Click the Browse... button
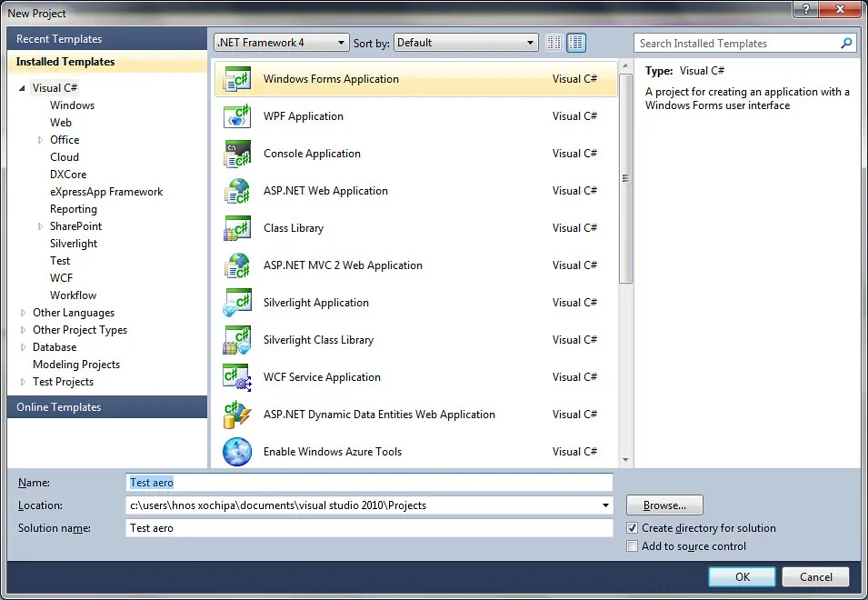 click(664, 505)
